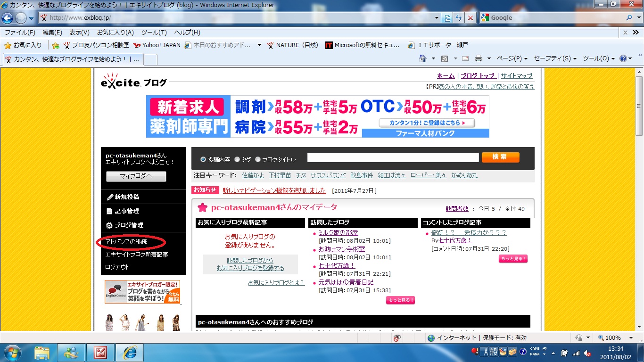Viewport: 644px width, 362px height.
Task: Open the ミルク姫の部屋 blog link
Action: [338, 232]
